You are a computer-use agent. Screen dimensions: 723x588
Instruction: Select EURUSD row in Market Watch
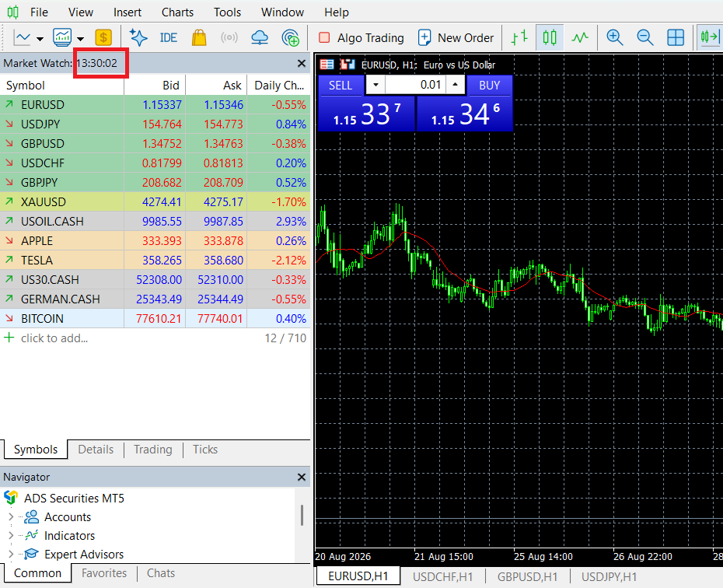pyautogui.click(x=155, y=105)
